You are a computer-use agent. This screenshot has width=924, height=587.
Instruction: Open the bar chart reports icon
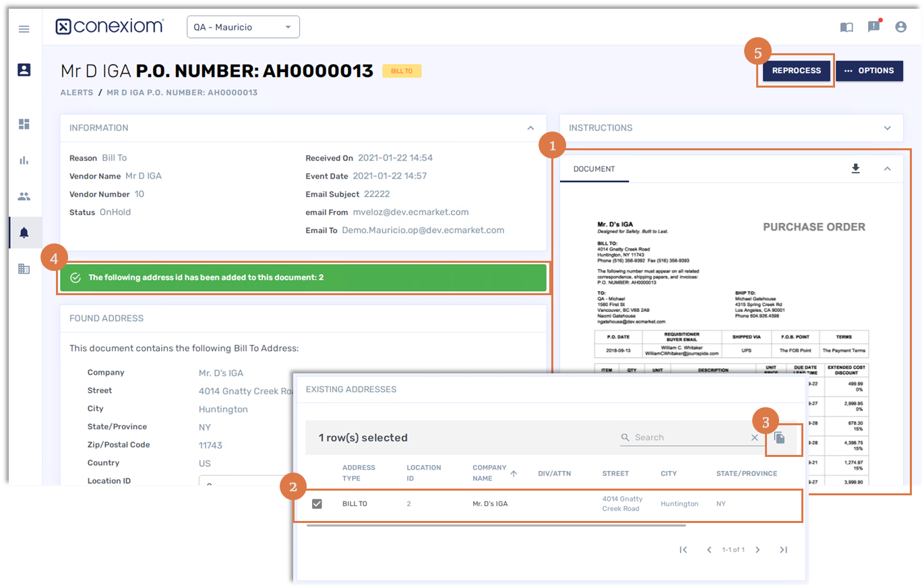point(24,160)
